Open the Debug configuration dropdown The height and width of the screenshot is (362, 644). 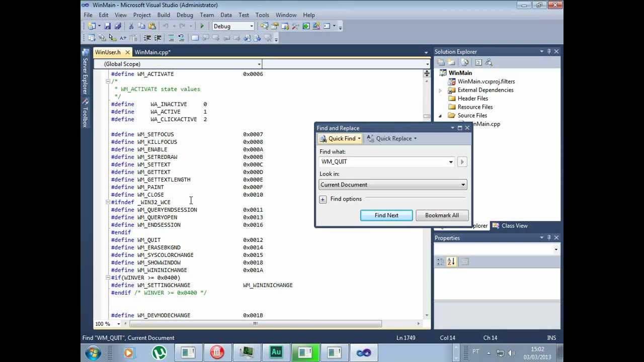tap(251, 26)
